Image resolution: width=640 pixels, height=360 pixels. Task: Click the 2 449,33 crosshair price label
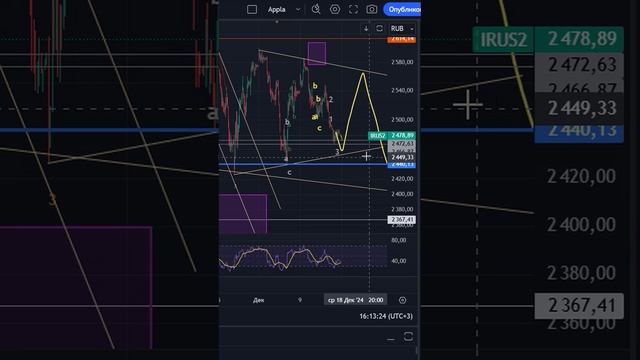[x=402, y=157]
